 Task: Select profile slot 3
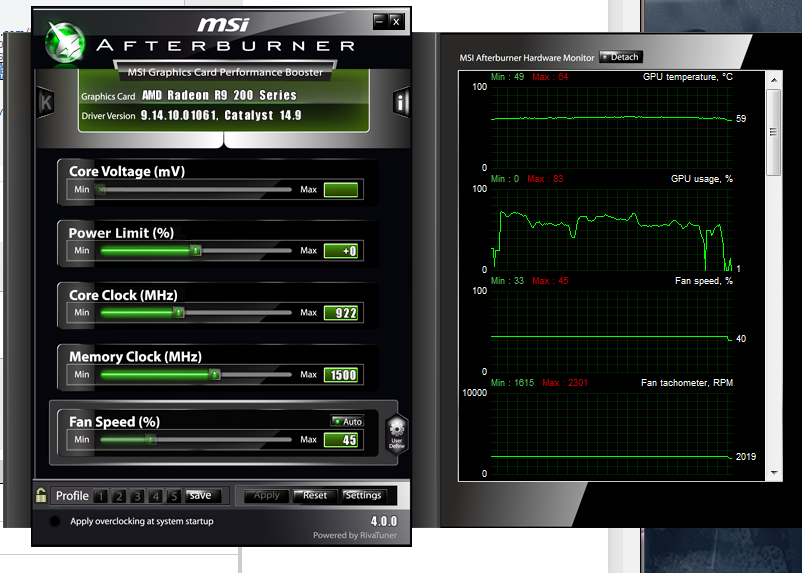tap(137, 496)
